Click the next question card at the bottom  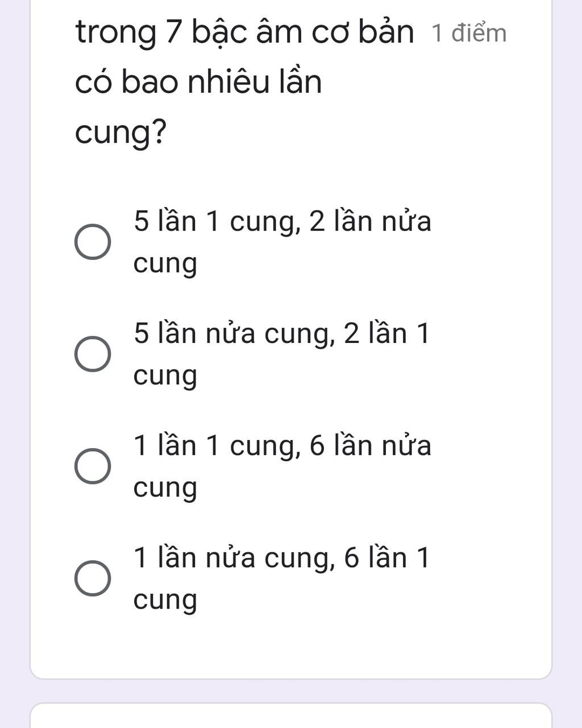[291, 717]
